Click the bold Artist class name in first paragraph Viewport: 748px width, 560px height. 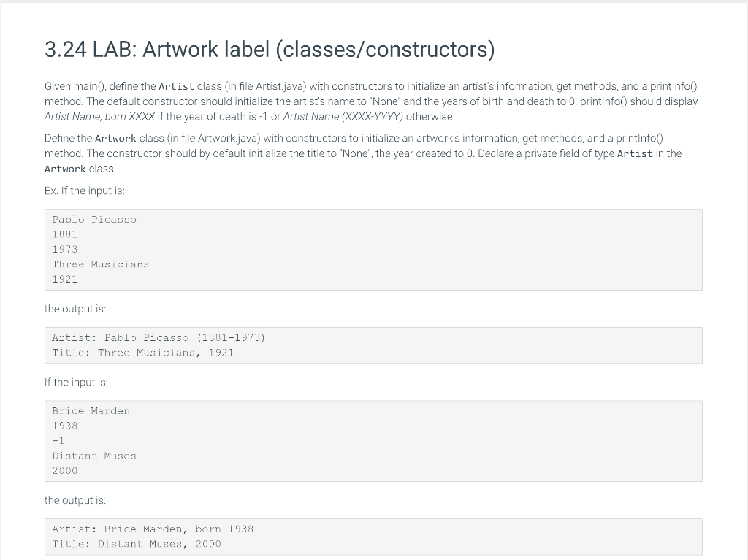coord(176,86)
